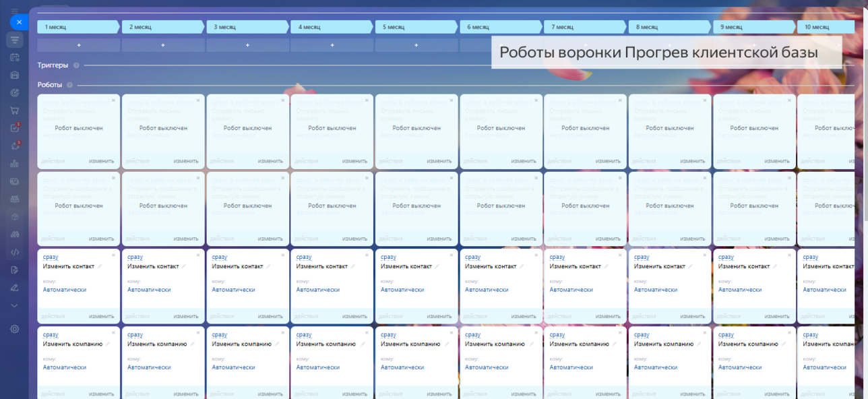Click Робот выключен on first card under 5 месяц
Image resolution: width=868 pixels, height=399 pixels.
coord(416,128)
